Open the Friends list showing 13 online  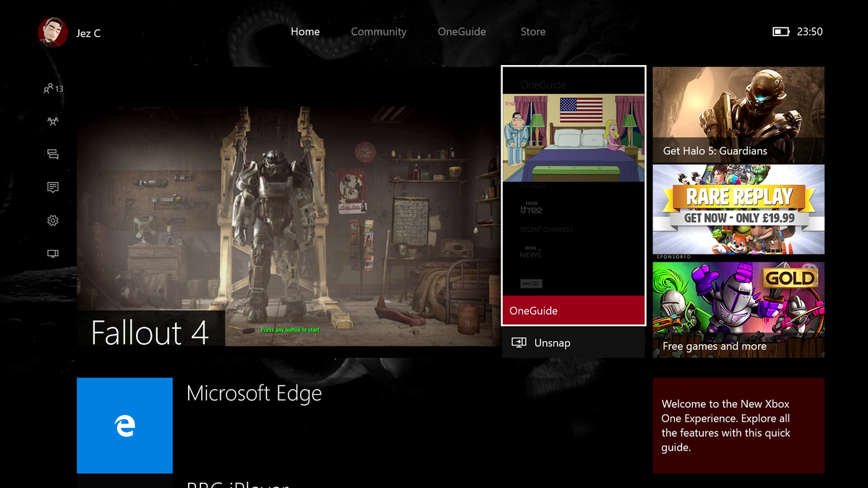(x=51, y=87)
